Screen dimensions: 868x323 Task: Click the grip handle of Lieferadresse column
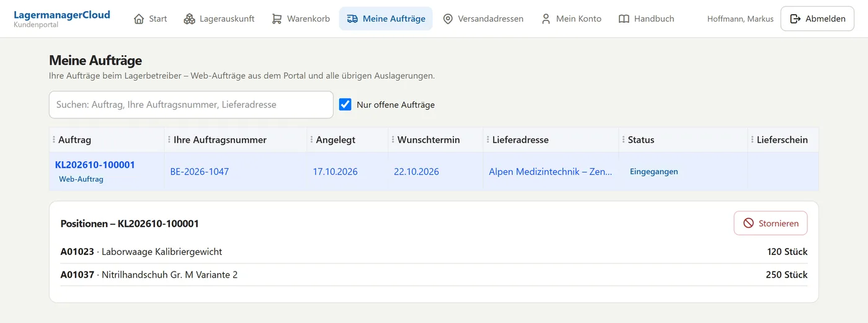[x=488, y=139]
